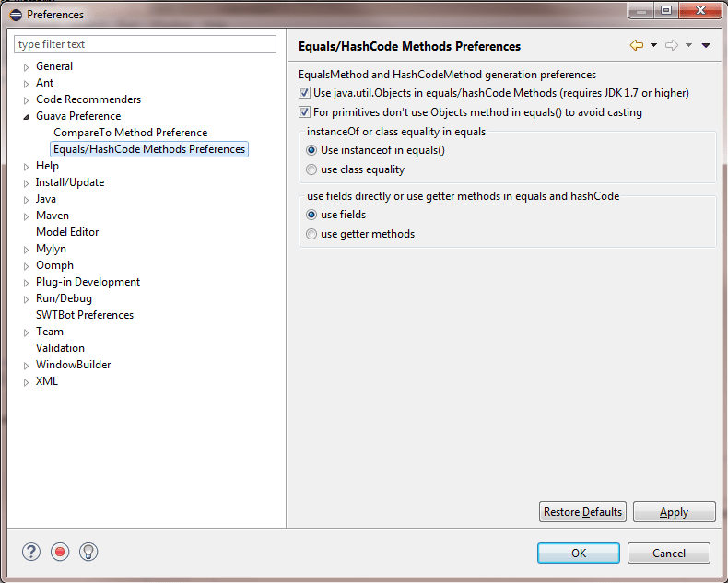728x583 pixels.
Task: Select the Guava Preference label
Action: tap(78, 116)
